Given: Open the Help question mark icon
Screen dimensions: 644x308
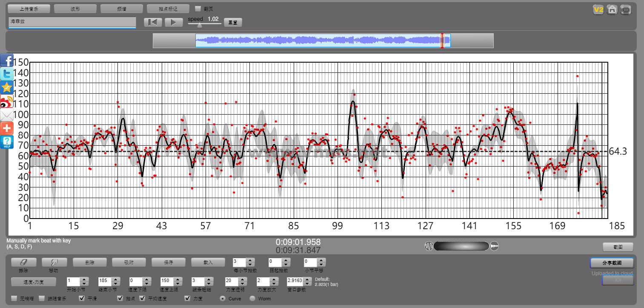Looking at the screenshot, I should tap(7, 142).
